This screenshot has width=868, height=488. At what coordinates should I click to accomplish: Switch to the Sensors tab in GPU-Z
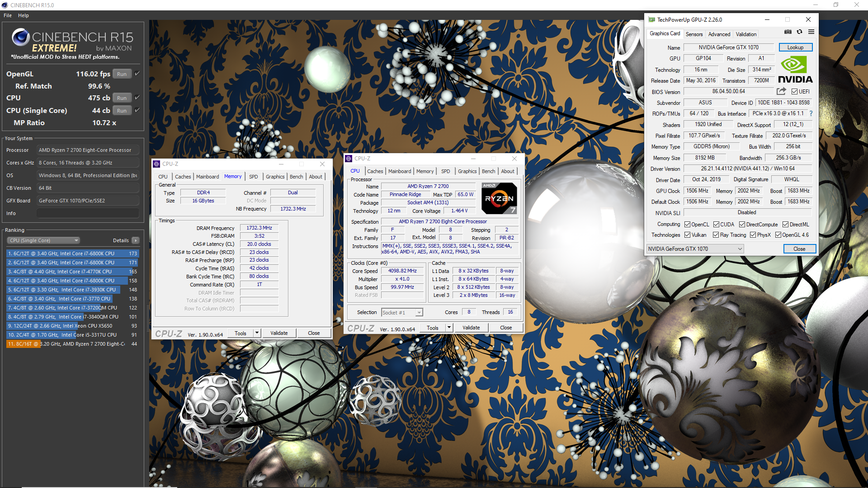tap(694, 34)
